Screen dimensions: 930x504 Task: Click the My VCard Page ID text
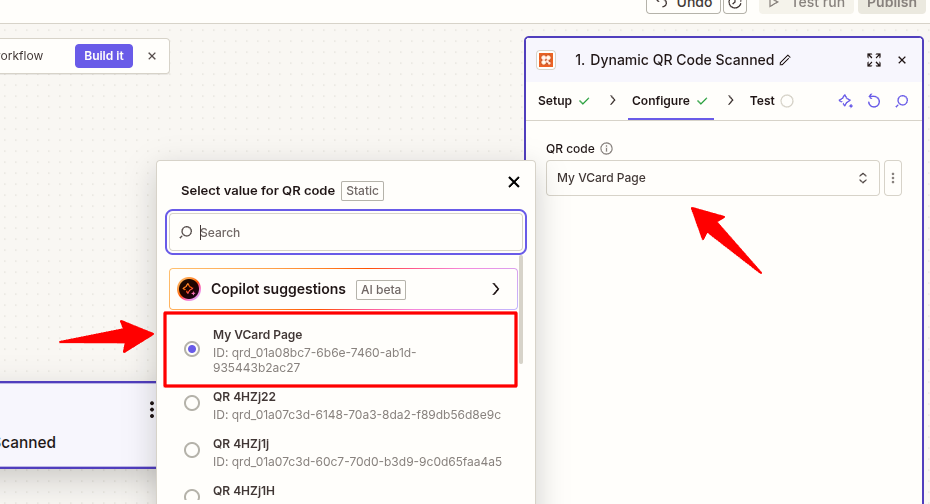[x=314, y=360]
